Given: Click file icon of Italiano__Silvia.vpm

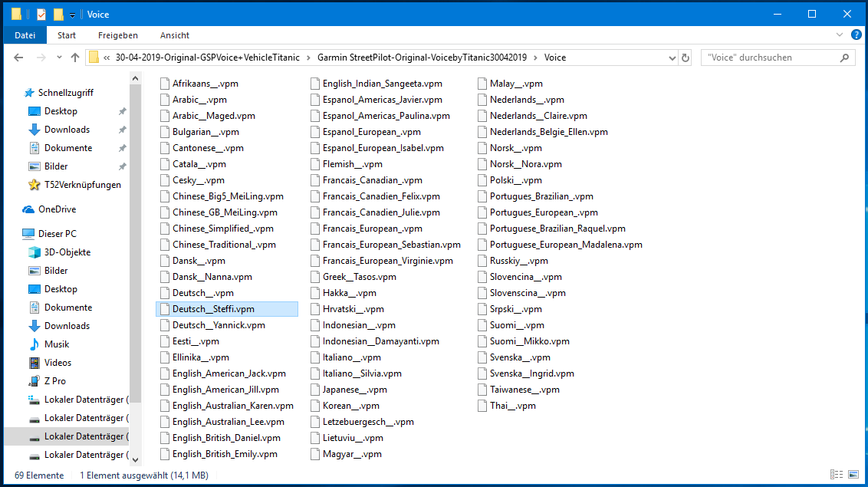Looking at the screenshot, I should click(x=315, y=373).
